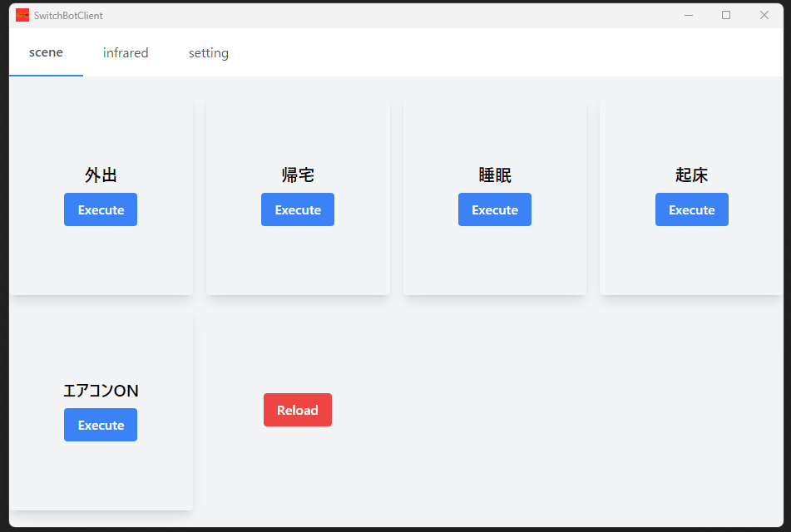Screen dimensions: 791x532
Task: Execute the 外出 scene
Action: [x=100, y=209]
